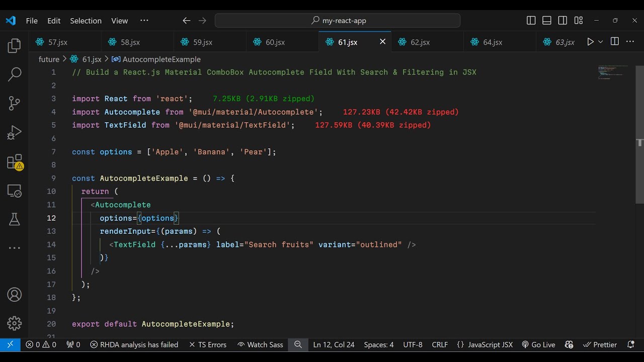
Task: Click the Go Live button
Action: (x=538, y=345)
